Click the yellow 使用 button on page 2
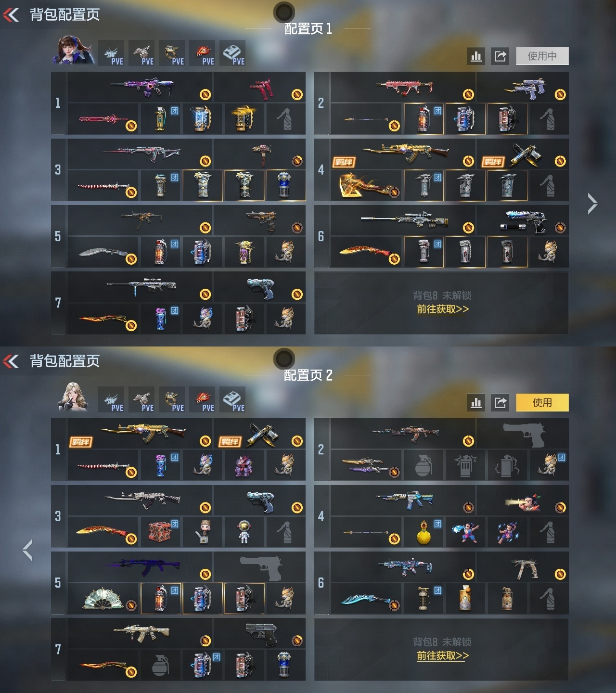This screenshot has width=616, height=693. pyautogui.click(x=542, y=402)
